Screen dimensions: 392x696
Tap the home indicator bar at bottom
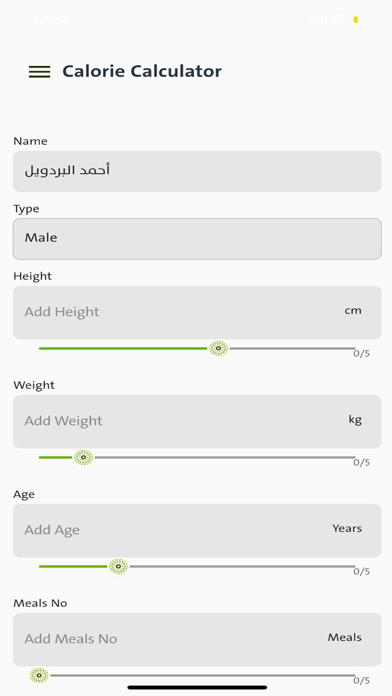(x=197, y=688)
